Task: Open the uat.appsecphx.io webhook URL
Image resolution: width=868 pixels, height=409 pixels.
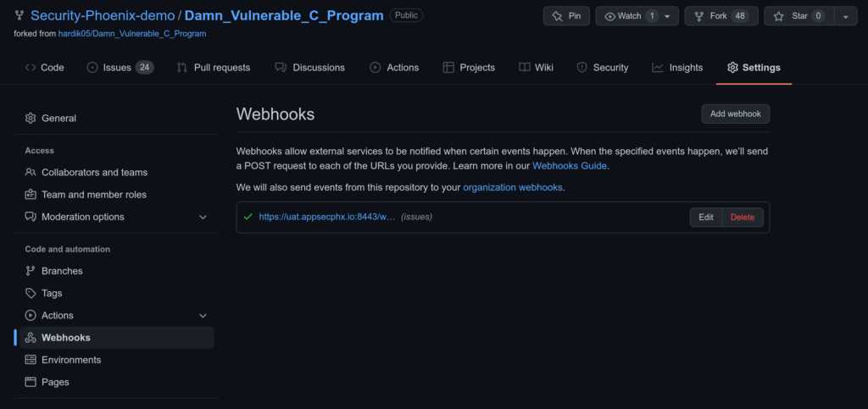Action: pos(327,217)
